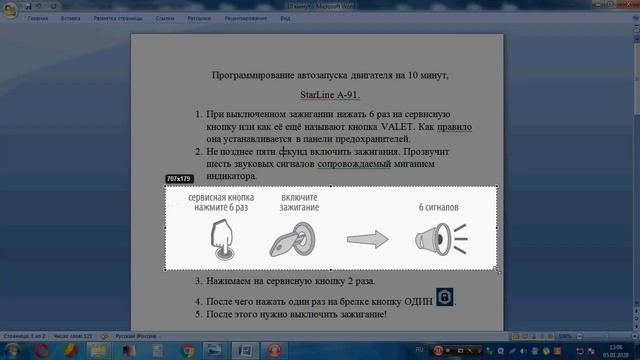640x360 pixels.
Task: Click the 100% zoom level button
Action: [564, 336]
